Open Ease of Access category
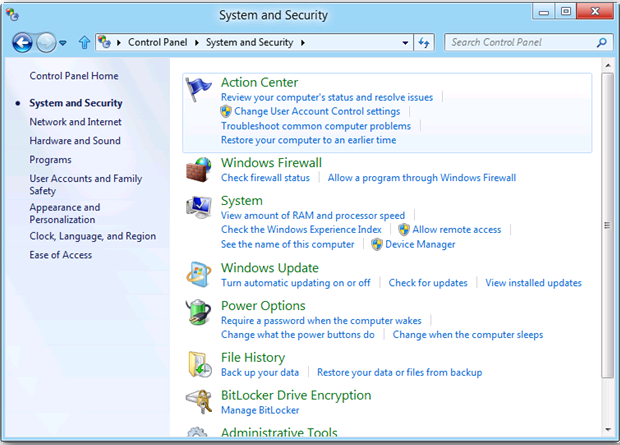 tap(60, 255)
